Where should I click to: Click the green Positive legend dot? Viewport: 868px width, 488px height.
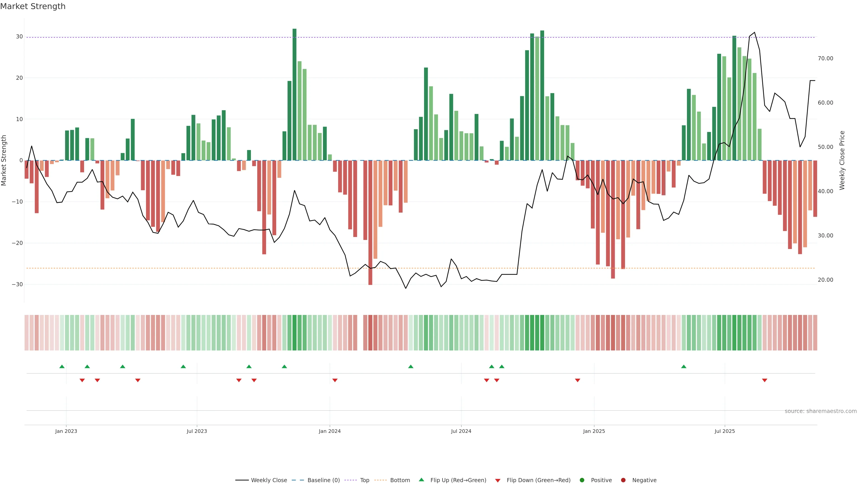coord(582,480)
